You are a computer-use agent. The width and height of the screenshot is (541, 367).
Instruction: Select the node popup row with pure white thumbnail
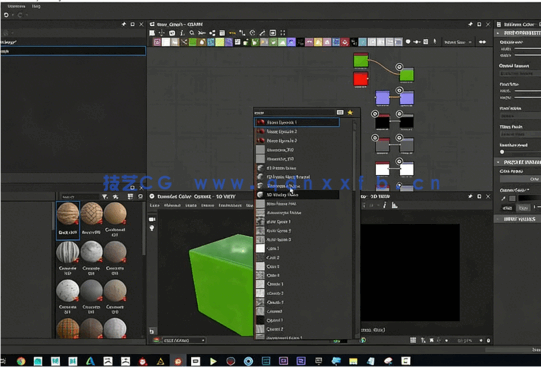click(297, 248)
